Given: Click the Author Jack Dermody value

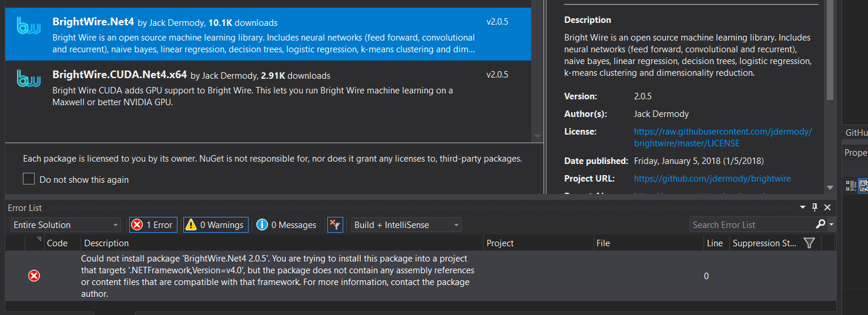Looking at the screenshot, I should [x=661, y=114].
